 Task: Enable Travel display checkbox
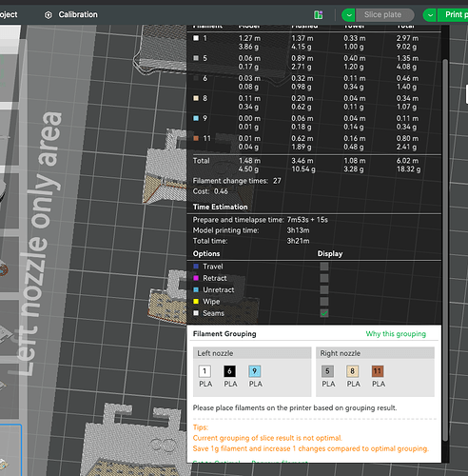[324, 267]
